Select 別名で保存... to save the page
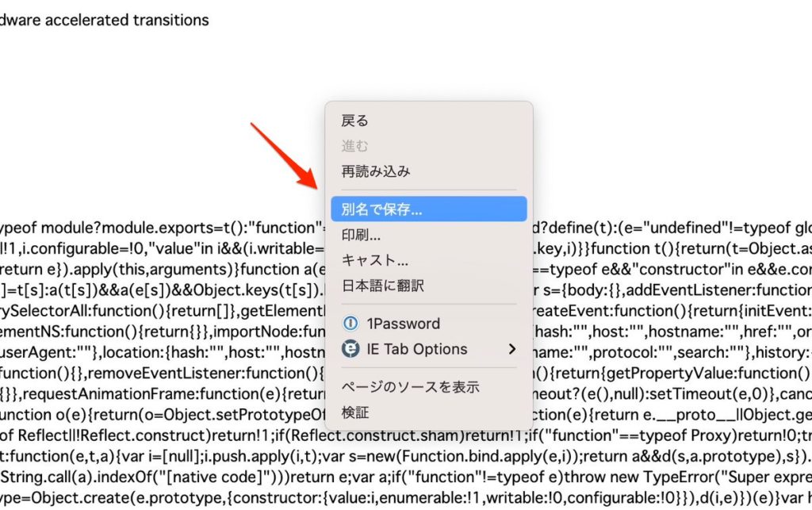 coord(382,209)
